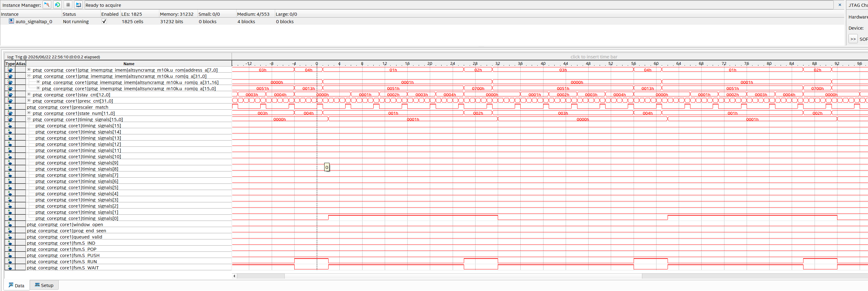Screen dimensions: 868x291
Task: Click the type icon for q_a[31..16]
Action: (10, 82)
